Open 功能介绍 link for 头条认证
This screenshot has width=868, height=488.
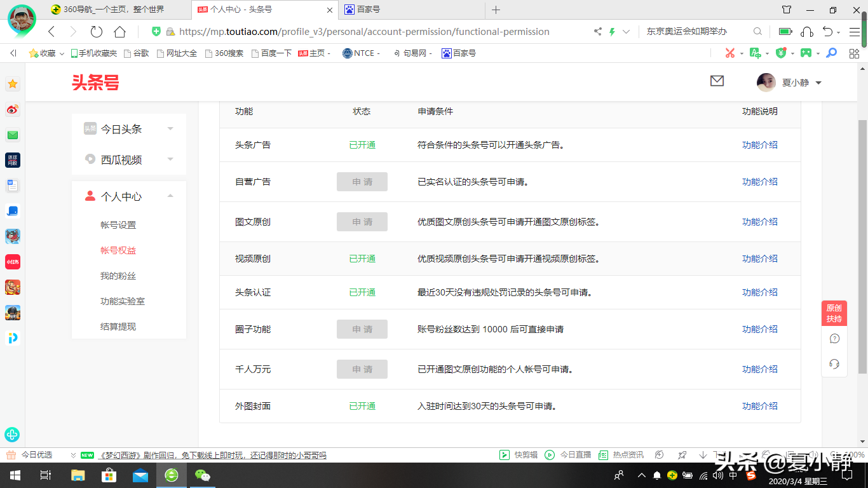coord(760,292)
